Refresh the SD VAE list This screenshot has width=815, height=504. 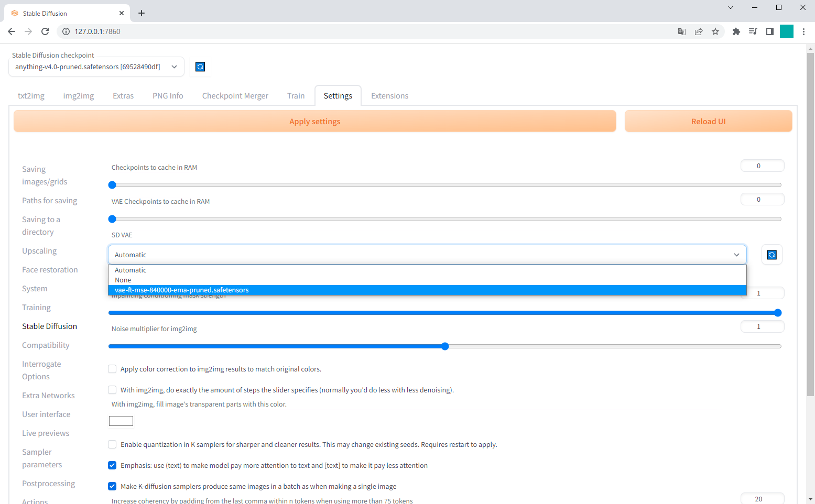(771, 255)
